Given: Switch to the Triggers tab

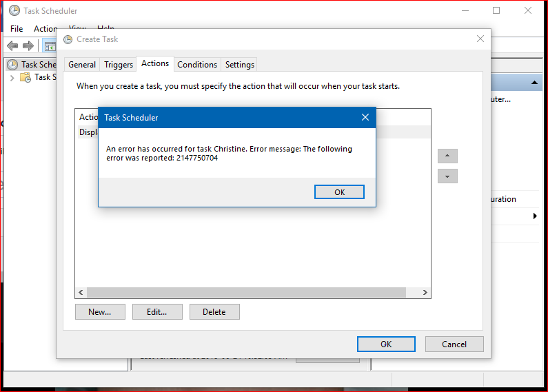Looking at the screenshot, I should tap(118, 65).
